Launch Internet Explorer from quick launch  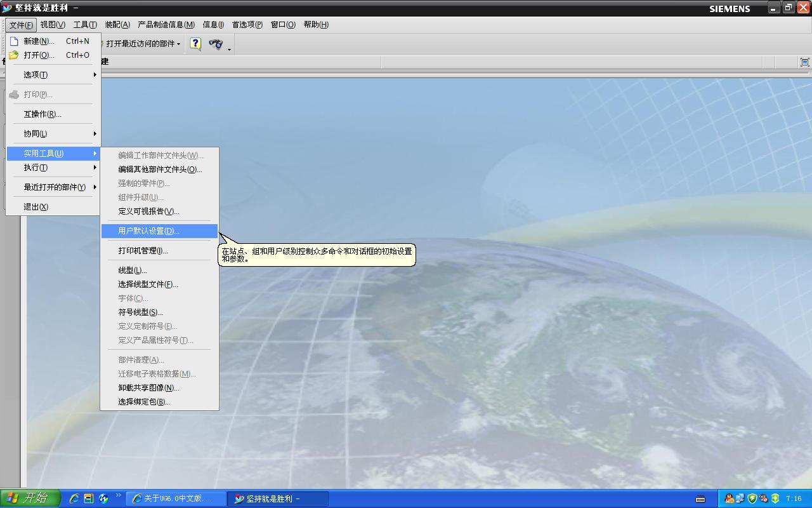74,498
